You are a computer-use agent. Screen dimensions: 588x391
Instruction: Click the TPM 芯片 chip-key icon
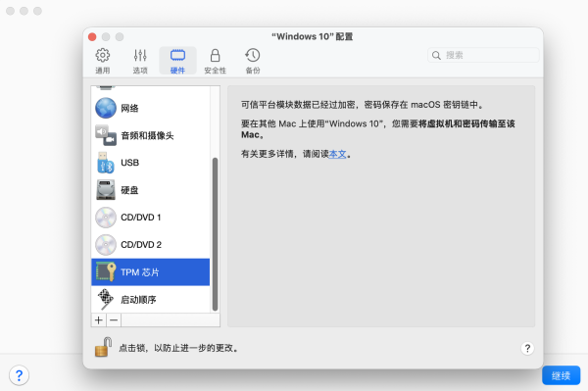pos(106,271)
